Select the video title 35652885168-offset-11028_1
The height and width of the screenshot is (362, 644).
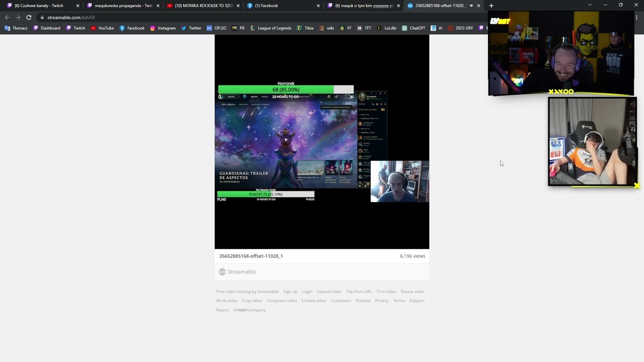pyautogui.click(x=251, y=256)
